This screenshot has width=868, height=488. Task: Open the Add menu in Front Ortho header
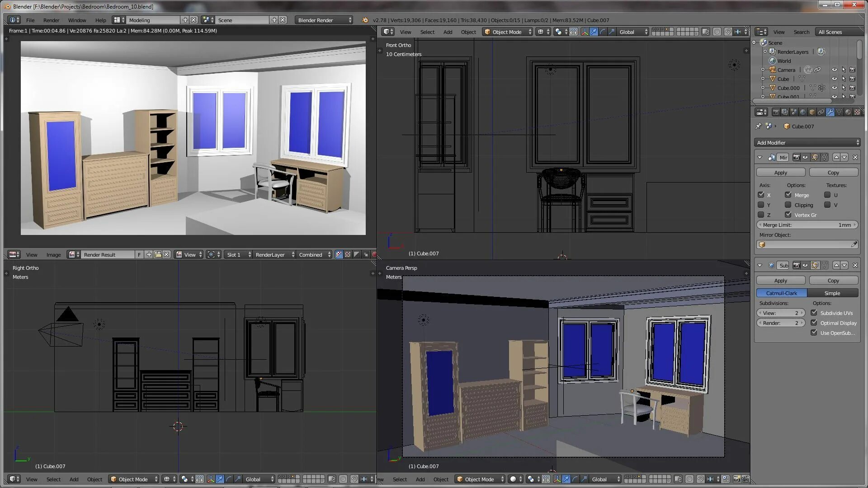tap(448, 32)
